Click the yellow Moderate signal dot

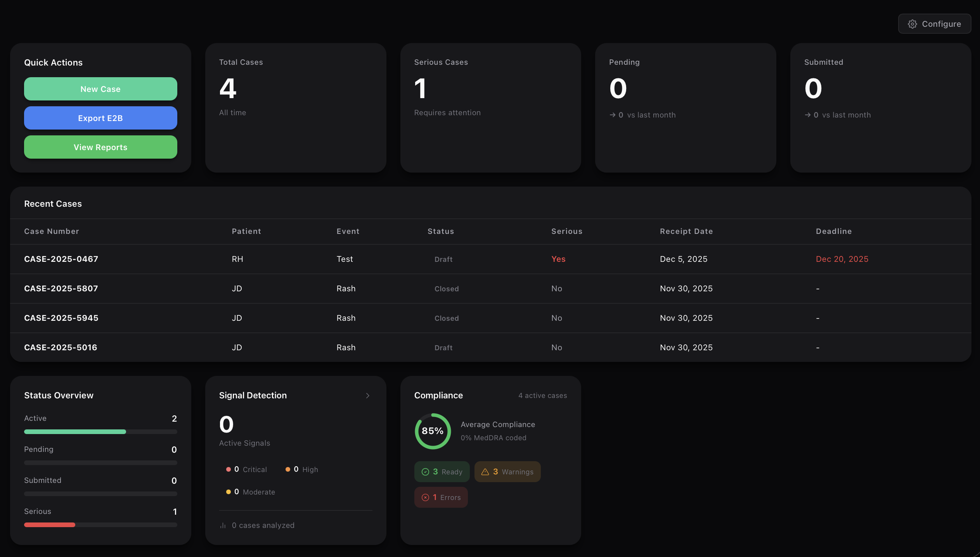(229, 491)
